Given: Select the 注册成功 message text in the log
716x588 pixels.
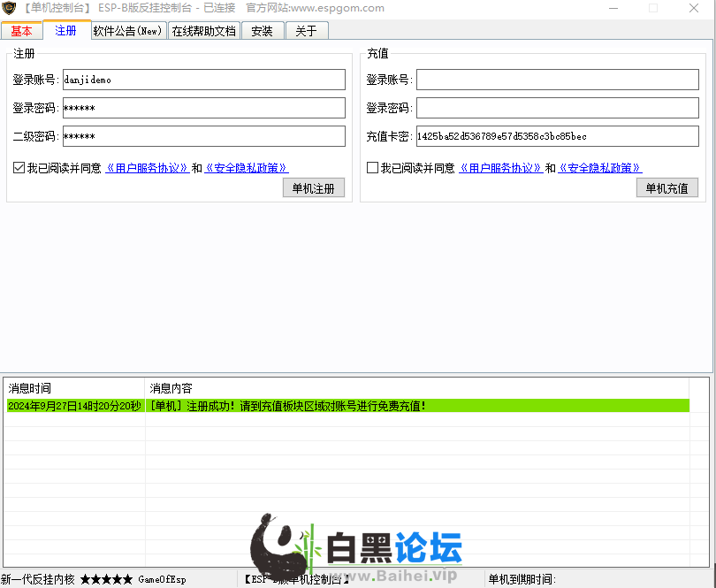Looking at the screenshot, I should point(288,406).
